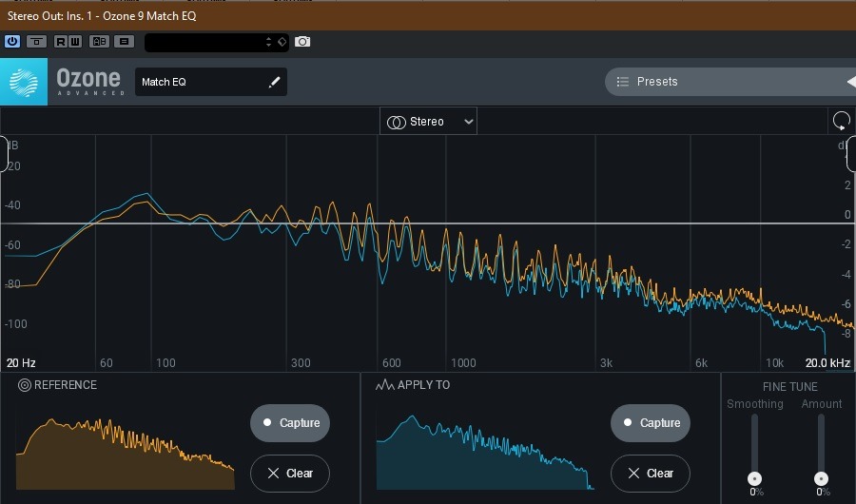The height and width of the screenshot is (504, 856).
Task: Click the -100 dB scale label
Action: (x=15, y=324)
